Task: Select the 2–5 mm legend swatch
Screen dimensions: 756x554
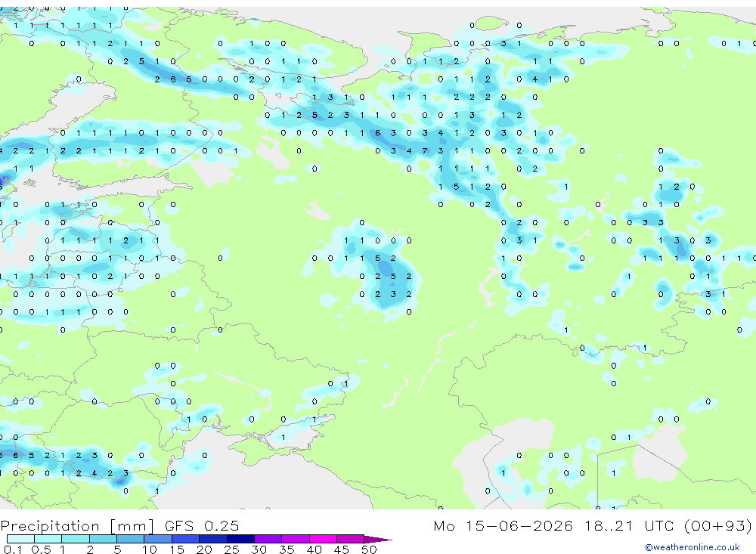Action: coord(103,539)
